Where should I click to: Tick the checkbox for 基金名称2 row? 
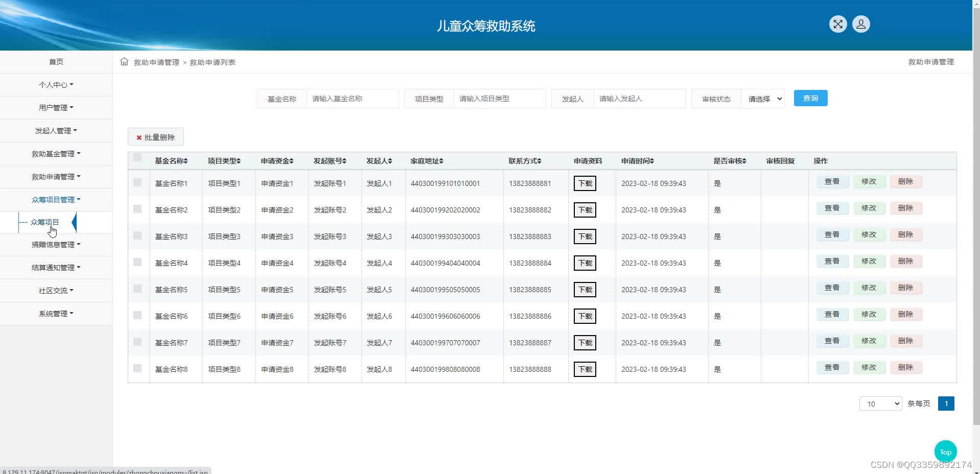coord(137,209)
